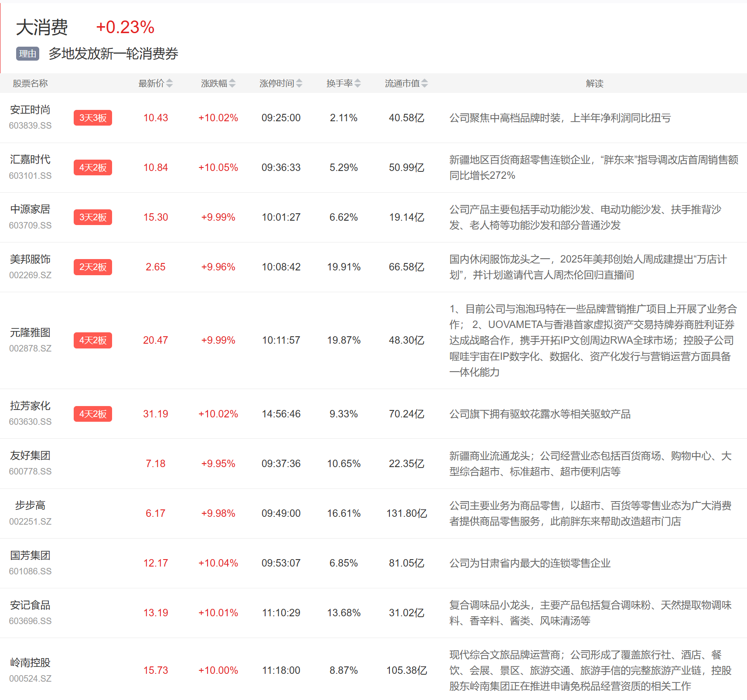This screenshot has height=700, width=747.
Task: Click stock code 002251.SZ
Action: tap(30, 522)
